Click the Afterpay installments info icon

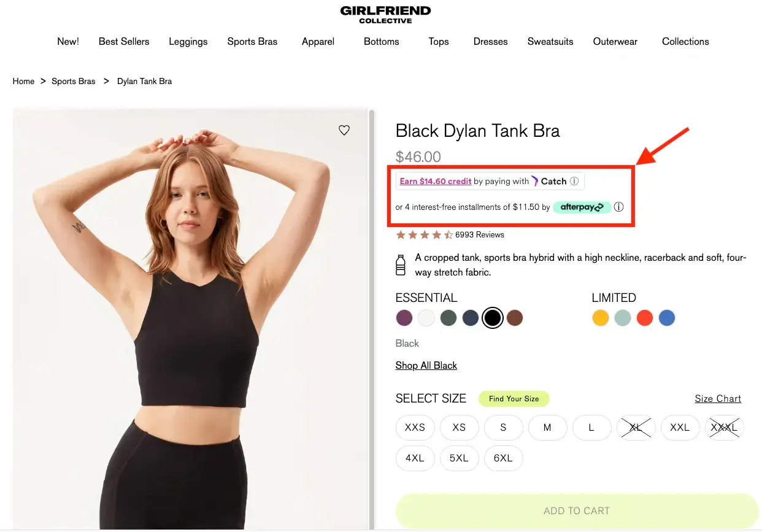point(618,207)
